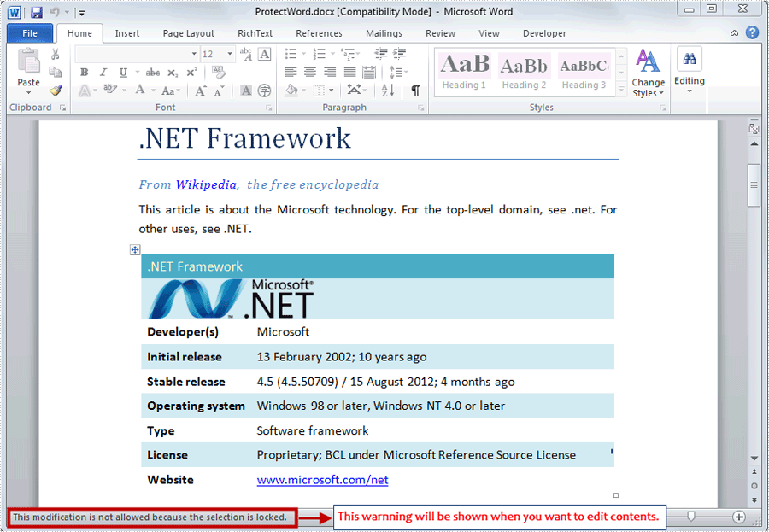This screenshot has height=532, width=769.
Task: Click the Phonetic Guide abc A icon
Action: (246, 54)
